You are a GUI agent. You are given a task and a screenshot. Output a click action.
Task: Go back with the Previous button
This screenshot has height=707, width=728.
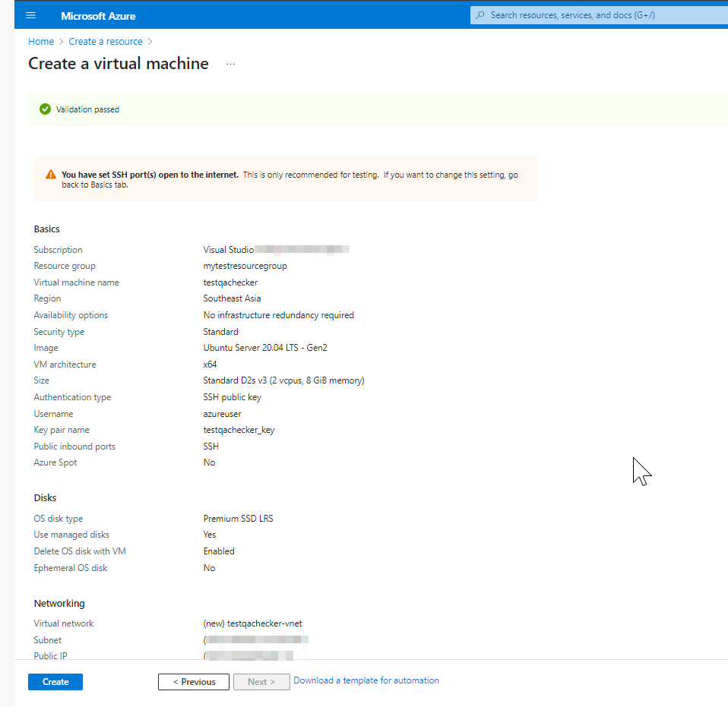(x=194, y=681)
